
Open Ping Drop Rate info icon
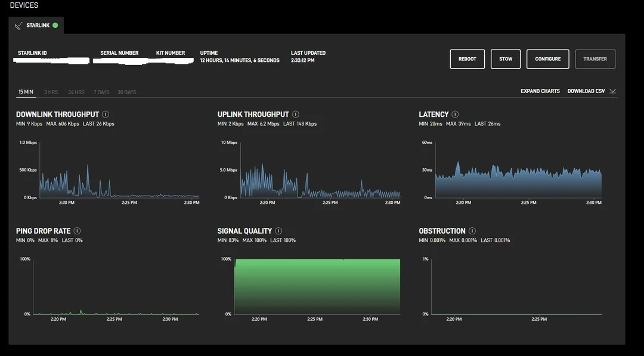point(77,231)
